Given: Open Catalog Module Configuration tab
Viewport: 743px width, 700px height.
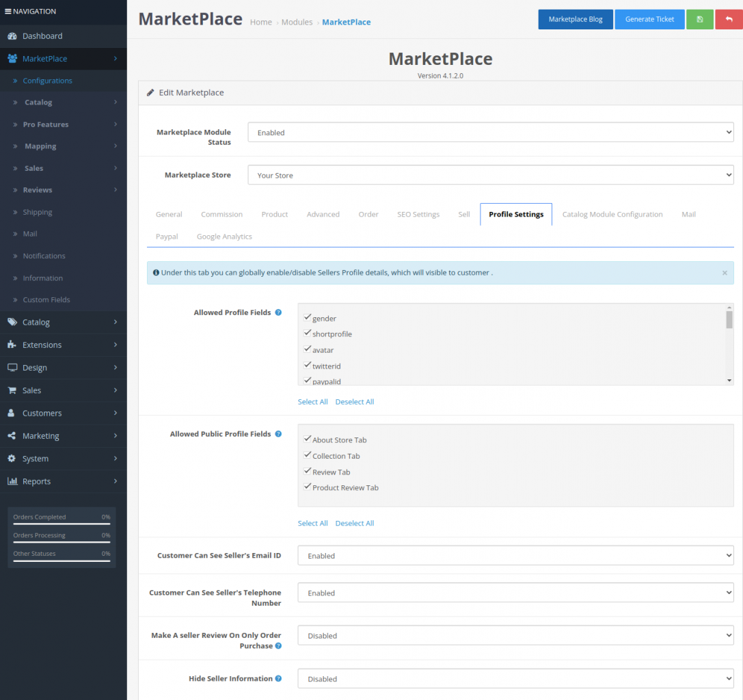Looking at the screenshot, I should (x=612, y=214).
